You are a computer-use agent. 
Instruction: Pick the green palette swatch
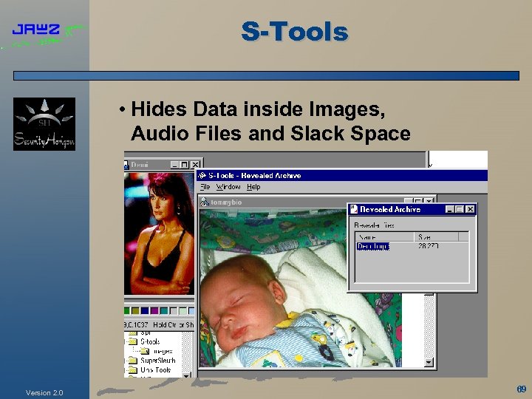(127, 311)
